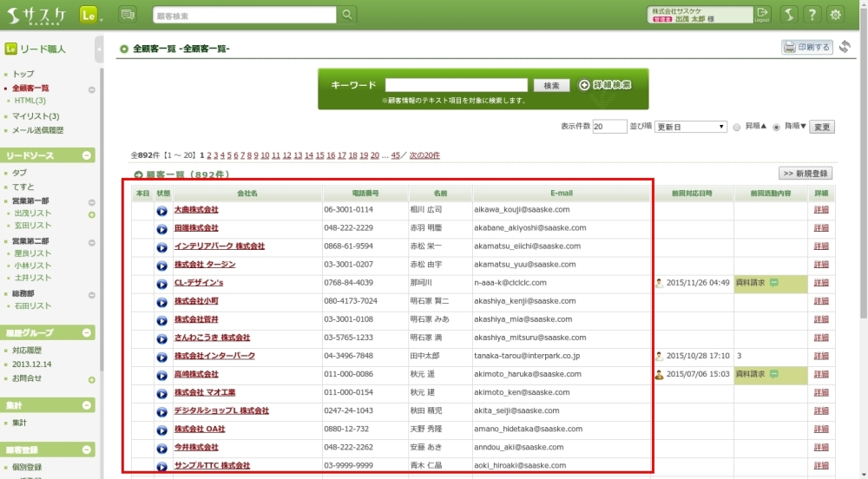Viewport: 868px width, 479px height.
Task: Expand the plus beside 出茂リスト
Action: 91,213
